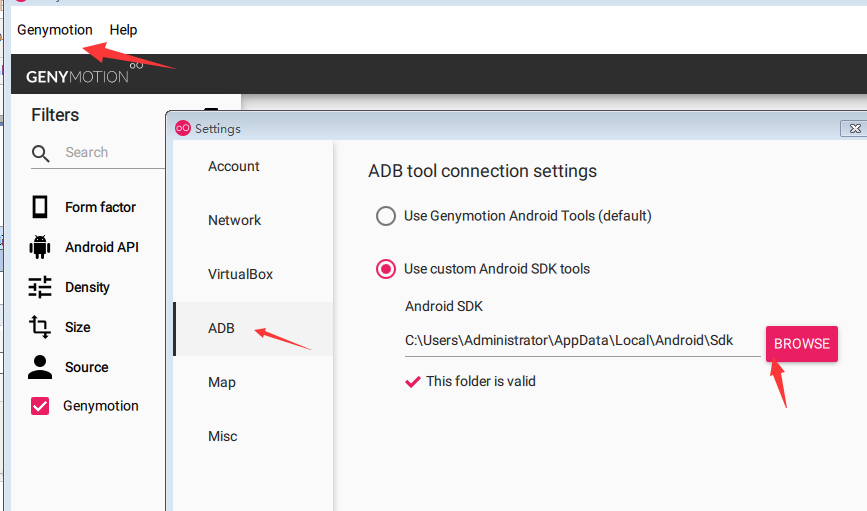Screen dimensions: 867x511
Task: Switch to the Network settings tab
Action: tap(253, 220)
